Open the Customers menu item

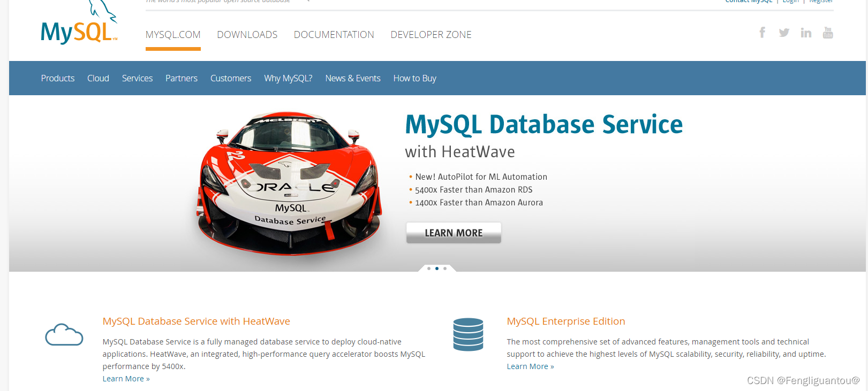[231, 78]
